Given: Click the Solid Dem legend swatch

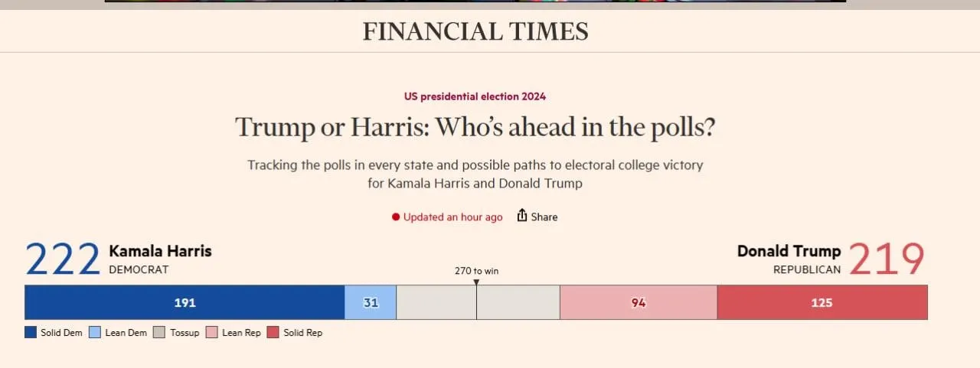Looking at the screenshot, I should [31, 333].
